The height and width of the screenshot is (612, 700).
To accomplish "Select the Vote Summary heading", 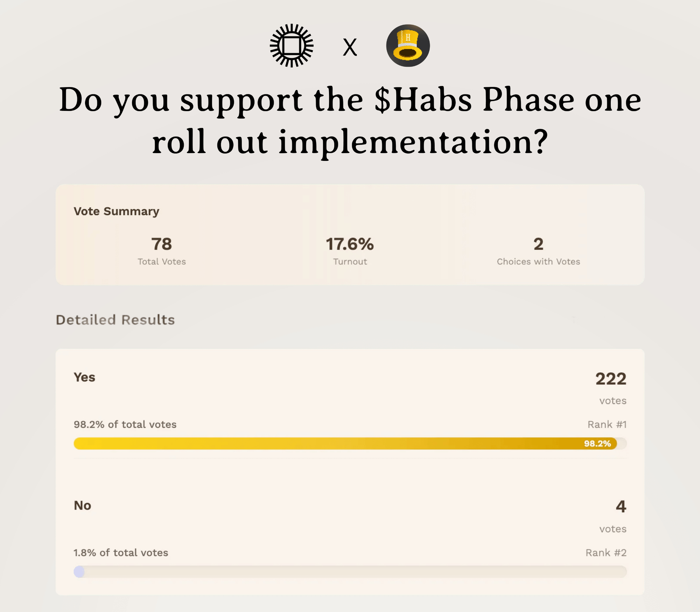I will [x=116, y=211].
